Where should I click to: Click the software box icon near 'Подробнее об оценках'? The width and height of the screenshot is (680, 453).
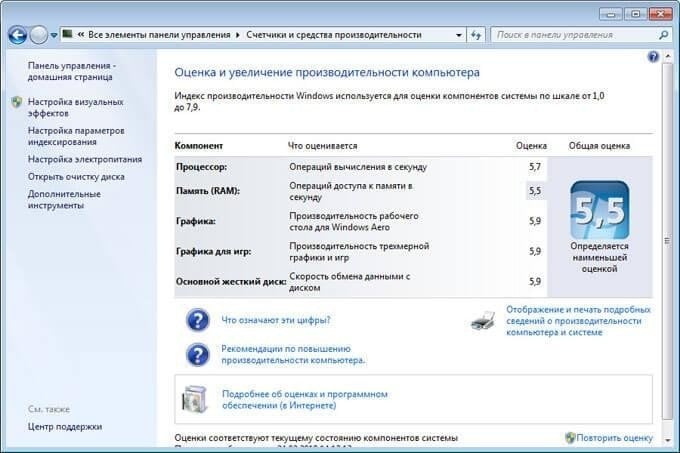point(194,399)
